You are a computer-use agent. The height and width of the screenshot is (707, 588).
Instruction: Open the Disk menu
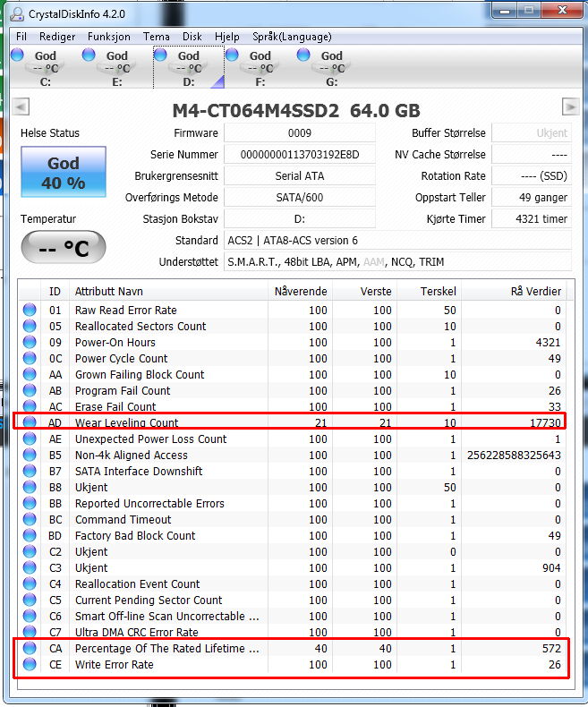pos(192,37)
